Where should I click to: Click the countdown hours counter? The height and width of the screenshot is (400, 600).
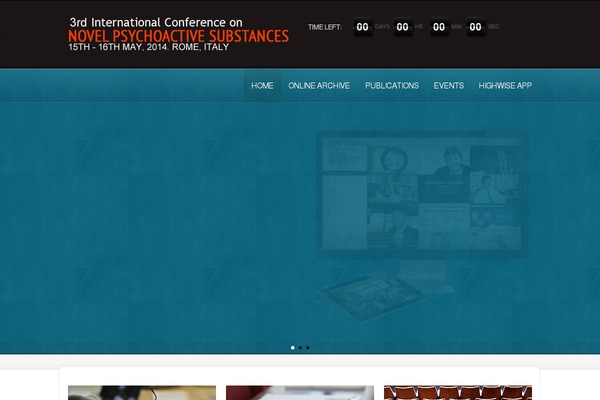401,27
